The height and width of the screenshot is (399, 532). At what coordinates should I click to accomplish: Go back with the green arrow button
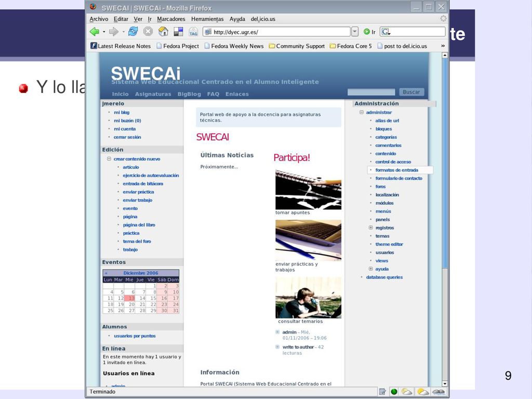click(95, 32)
